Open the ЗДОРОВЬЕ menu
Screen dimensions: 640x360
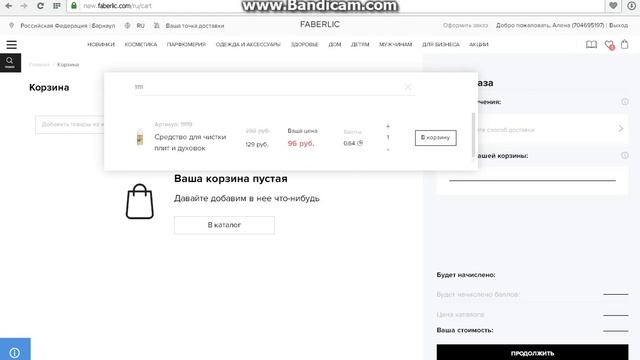click(x=304, y=44)
